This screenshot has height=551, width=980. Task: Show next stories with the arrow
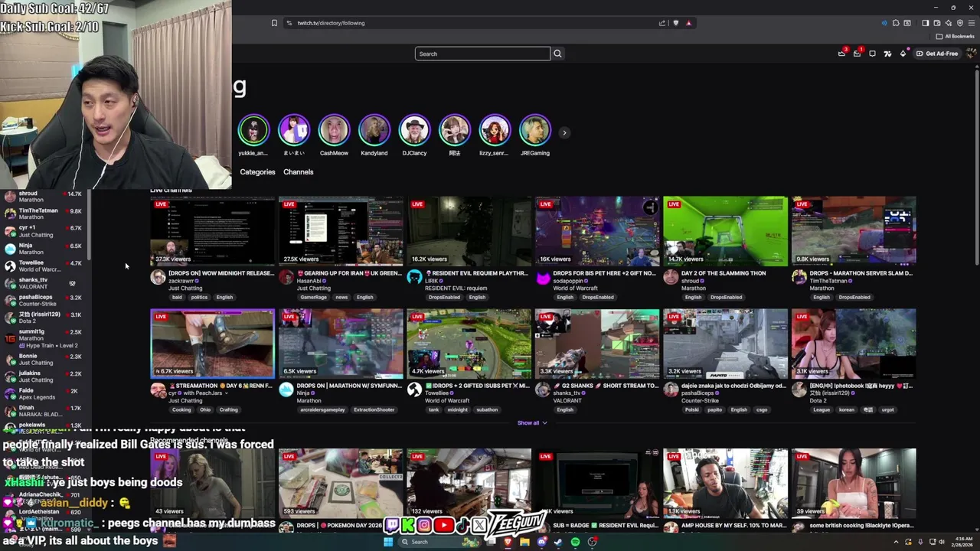[x=564, y=133]
